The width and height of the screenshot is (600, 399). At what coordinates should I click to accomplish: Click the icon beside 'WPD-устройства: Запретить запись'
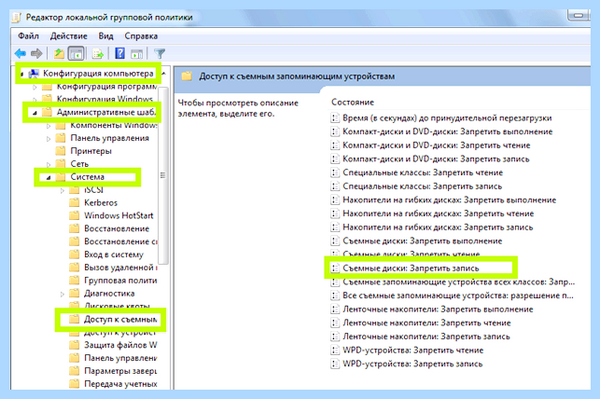(335, 364)
